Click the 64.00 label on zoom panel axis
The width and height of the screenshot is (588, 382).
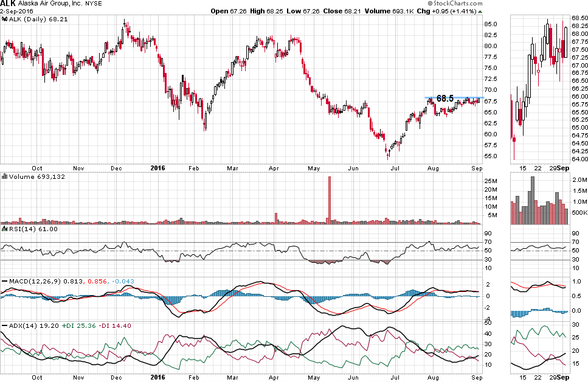coord(579,159)
